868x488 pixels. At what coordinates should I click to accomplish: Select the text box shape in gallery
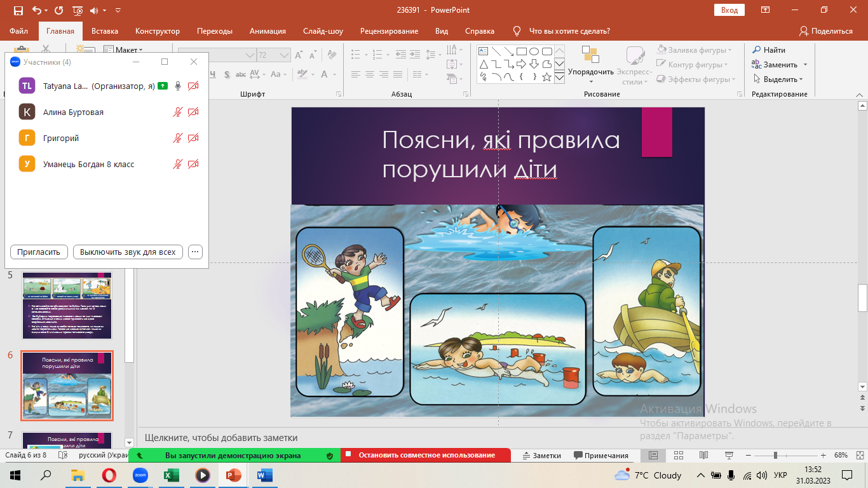(483, 51)
